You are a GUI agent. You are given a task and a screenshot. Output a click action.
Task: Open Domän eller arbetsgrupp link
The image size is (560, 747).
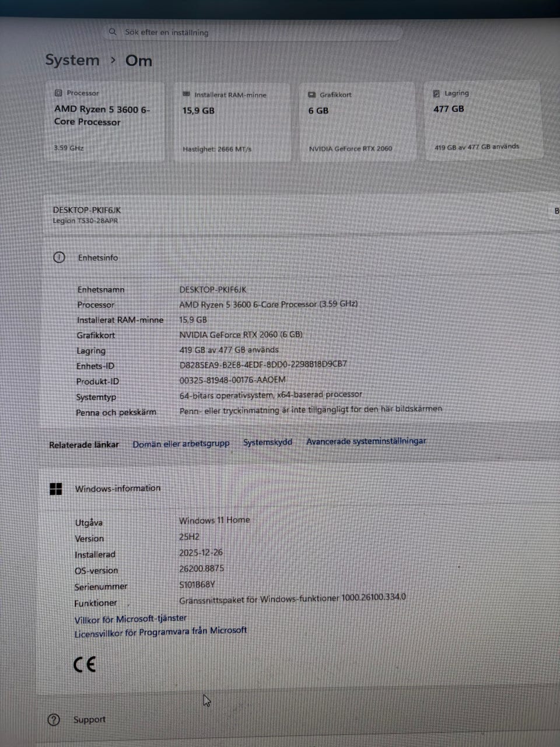tap(181, 444)
